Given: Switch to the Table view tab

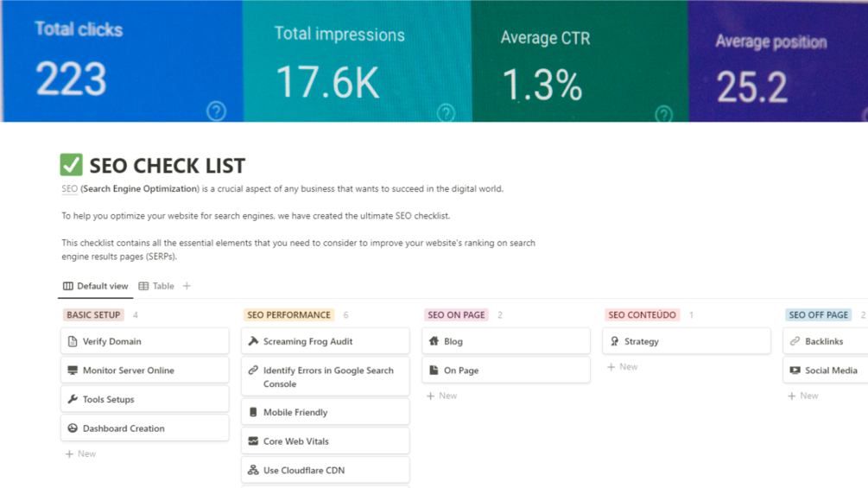Looking at the screenshot, I should pyautogui.click(x=156, y=286).
